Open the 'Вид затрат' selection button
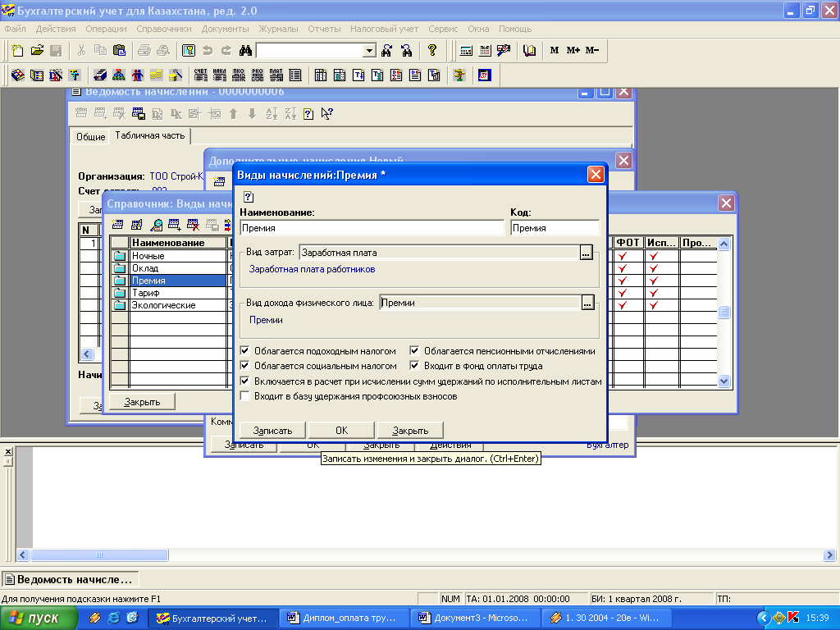 pyautogui.click(x=587, y=253)
